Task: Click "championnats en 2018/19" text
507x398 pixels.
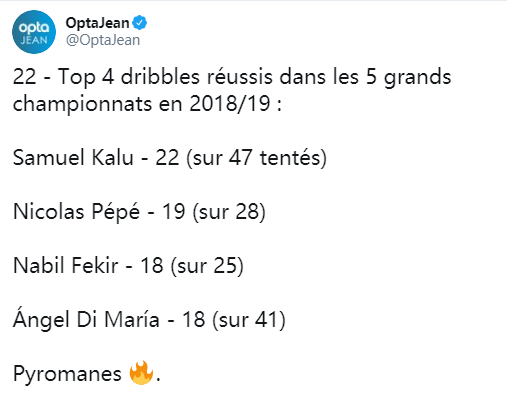Action: point(142,104)
